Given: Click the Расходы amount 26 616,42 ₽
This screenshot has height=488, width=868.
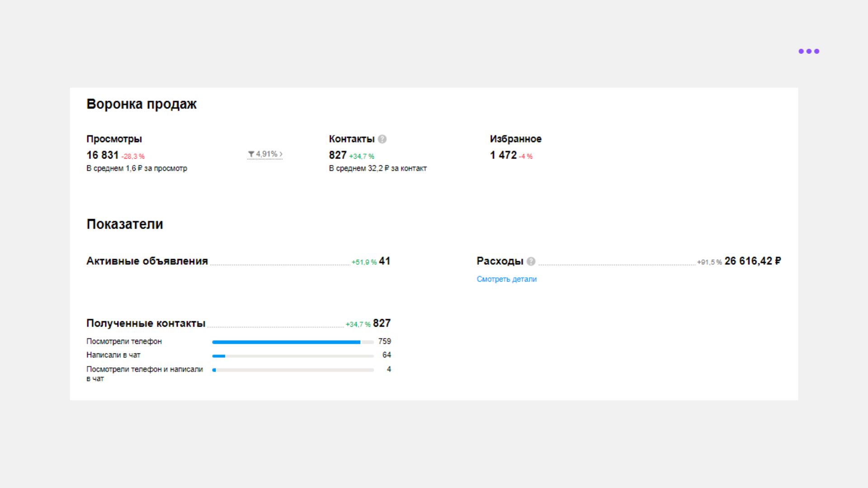Looking at the screenshot, I should [x=752, y=261].
